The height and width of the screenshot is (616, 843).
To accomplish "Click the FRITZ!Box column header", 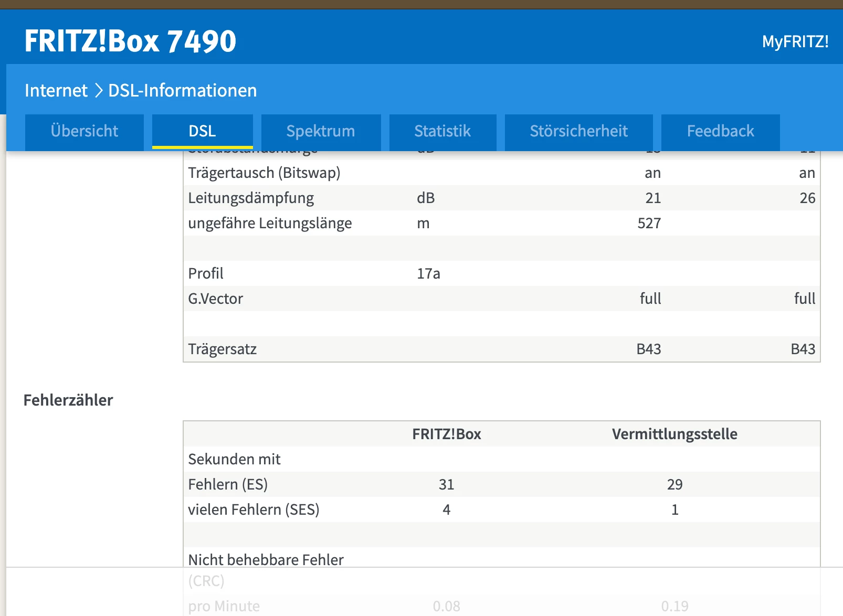I will click(x=447, y=434).
